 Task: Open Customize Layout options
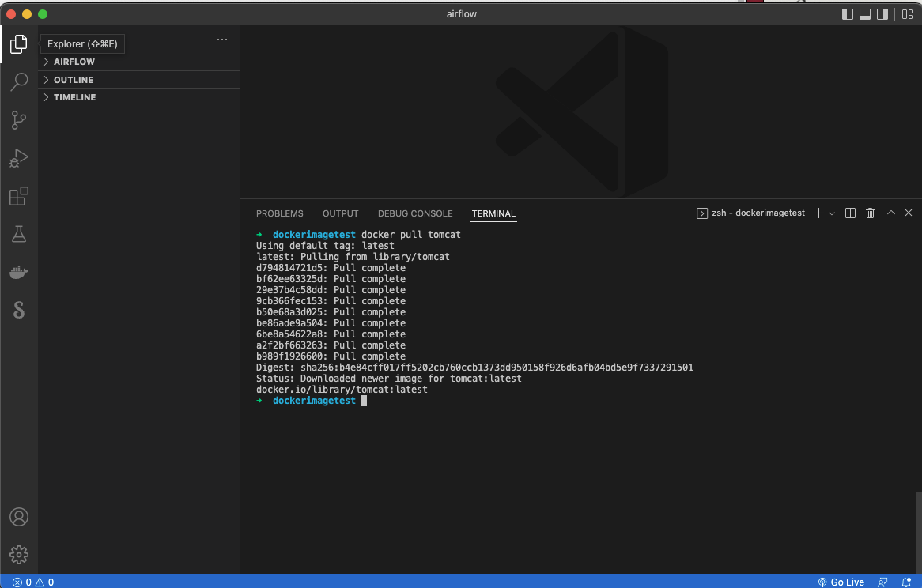[907, 14]
